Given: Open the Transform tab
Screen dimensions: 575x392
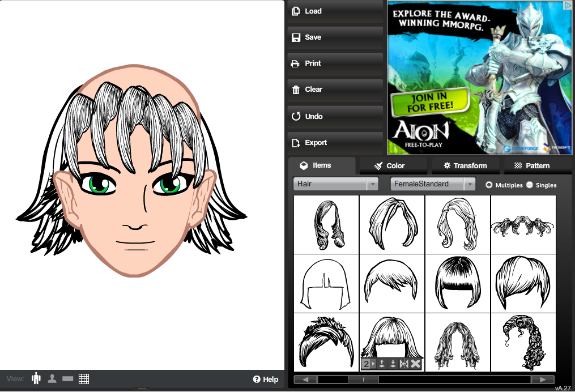Looking at the screenshot, I should pos(465,166).
